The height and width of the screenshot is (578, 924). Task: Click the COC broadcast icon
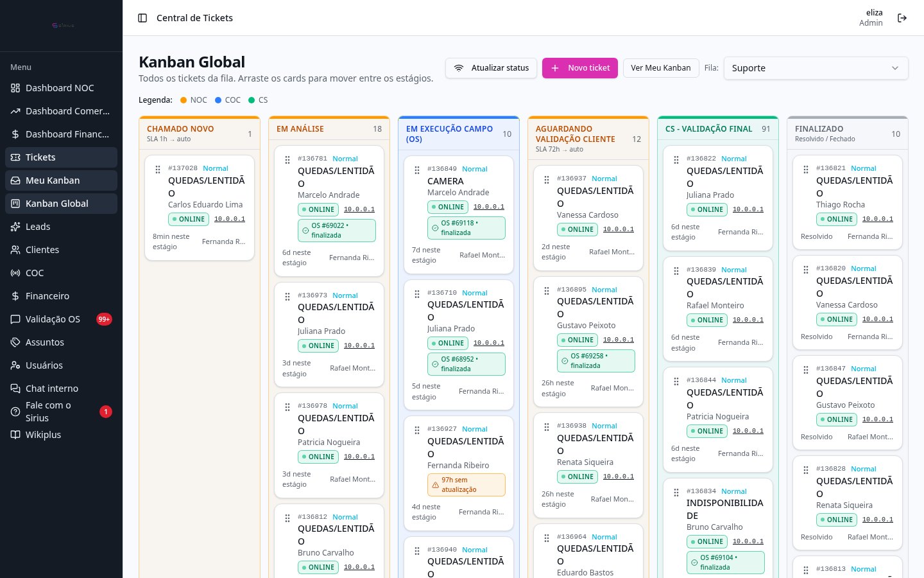(15, 273)
